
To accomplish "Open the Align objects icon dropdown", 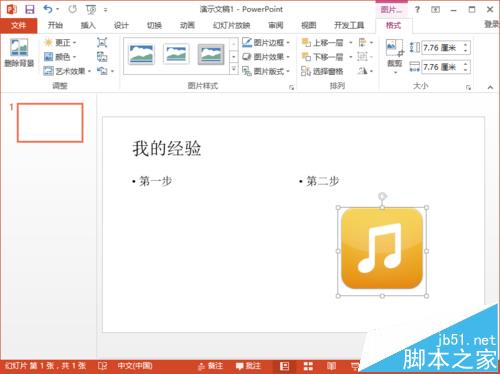I will click(x=366, y=42).
